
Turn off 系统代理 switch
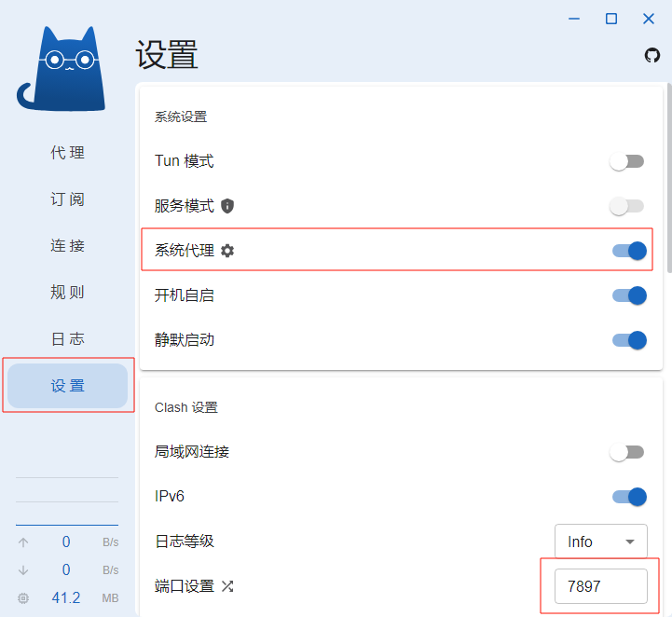(629, 251)
